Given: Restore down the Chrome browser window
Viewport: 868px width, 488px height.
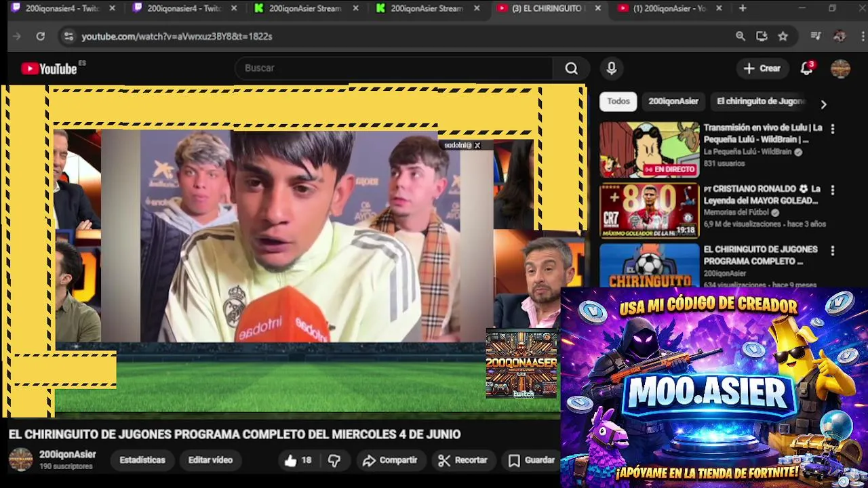Looking at the screenshot, I should click(x=832, y=8).
